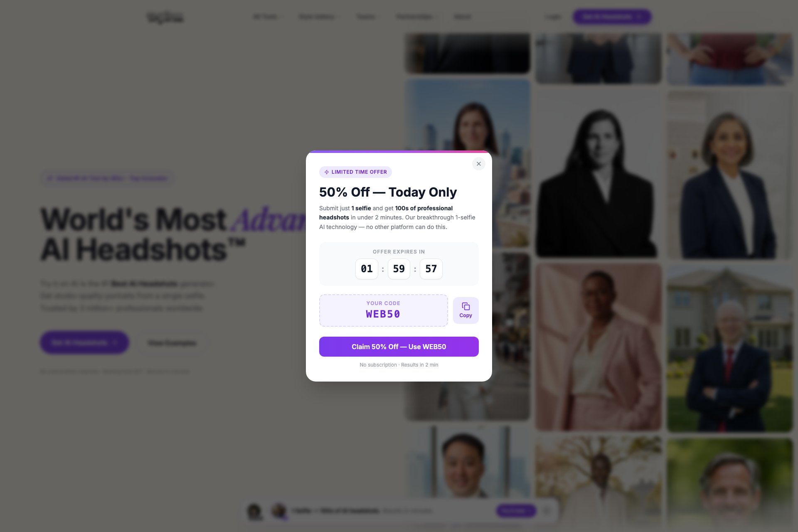Close the 50% off offer popup
This screenshot has width=798, height=532.
pos(478,164)
